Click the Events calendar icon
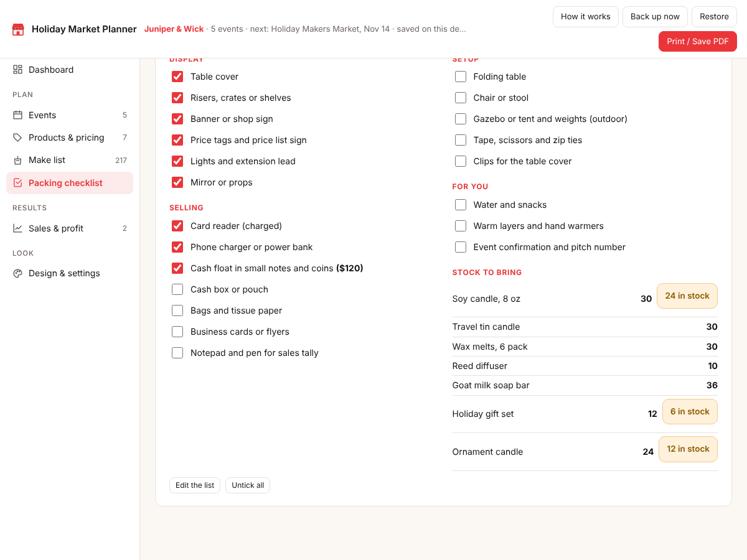The image size is (747, 560). 17,115
